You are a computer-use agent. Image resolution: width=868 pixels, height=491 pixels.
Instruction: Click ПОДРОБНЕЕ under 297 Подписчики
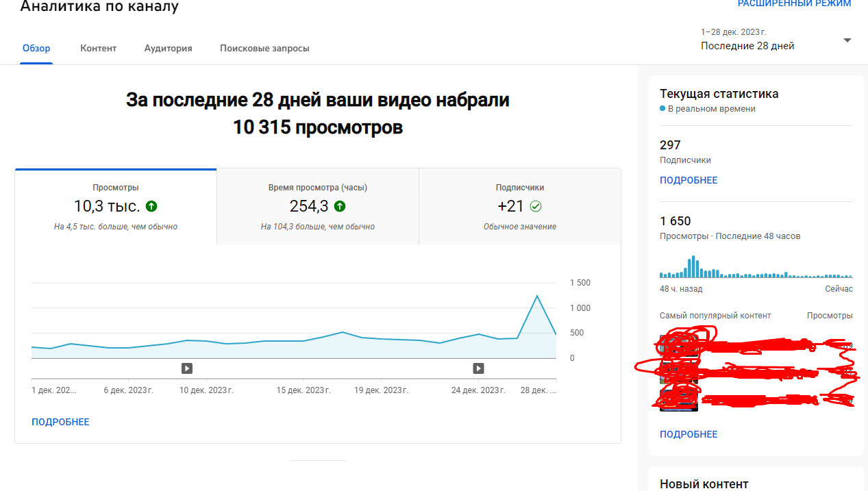click(x=689, y=180)
